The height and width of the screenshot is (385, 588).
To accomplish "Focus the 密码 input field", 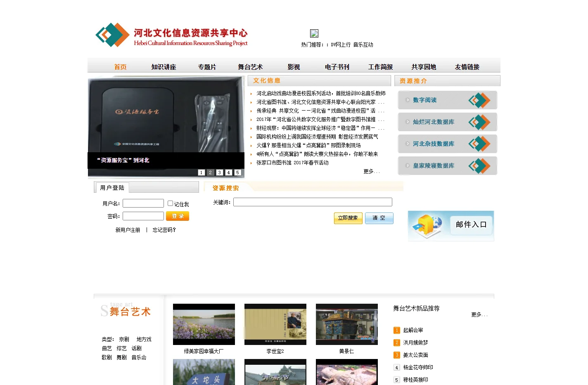I will pos(143,216).
